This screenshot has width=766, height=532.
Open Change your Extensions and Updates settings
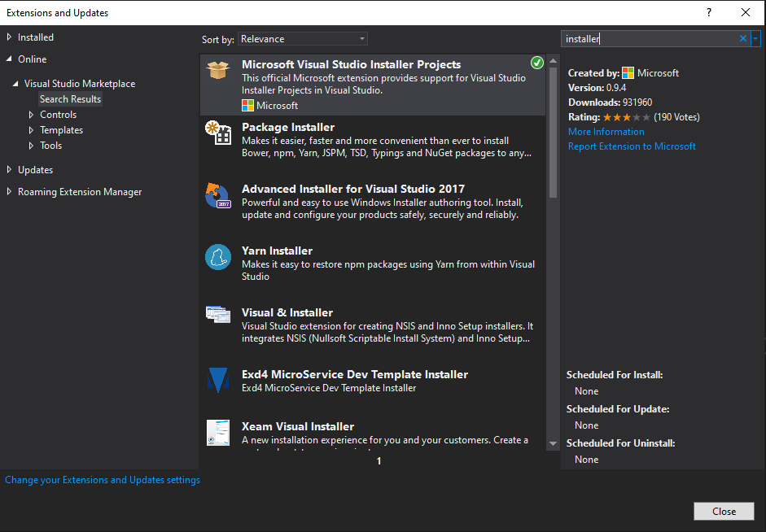point(103,480)
